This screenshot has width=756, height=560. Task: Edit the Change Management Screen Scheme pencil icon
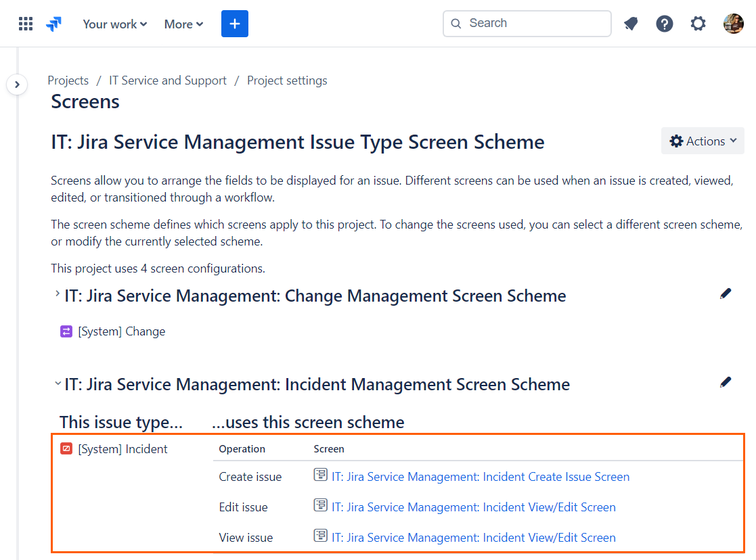[726, 293]
